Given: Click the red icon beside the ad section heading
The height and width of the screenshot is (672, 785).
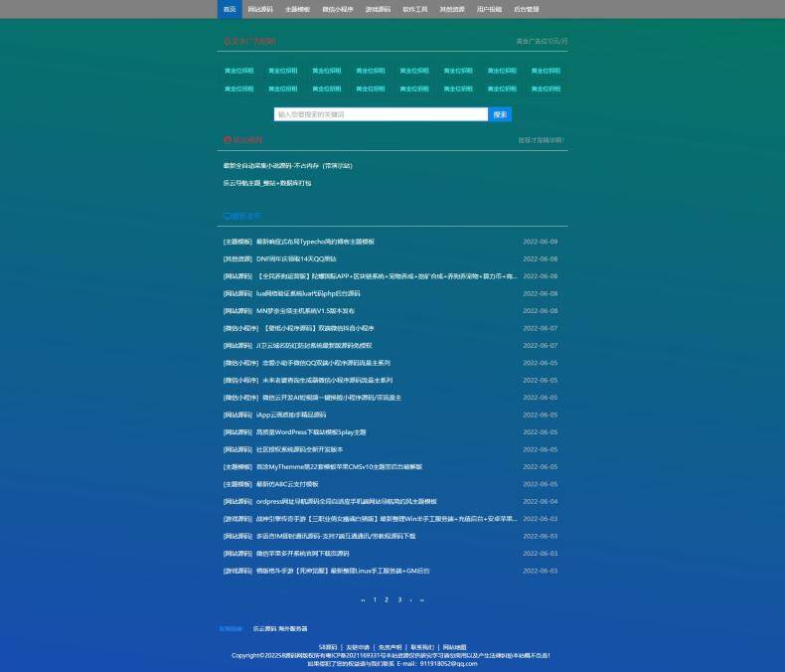Looking at the screenshot, I should point(228,42).
